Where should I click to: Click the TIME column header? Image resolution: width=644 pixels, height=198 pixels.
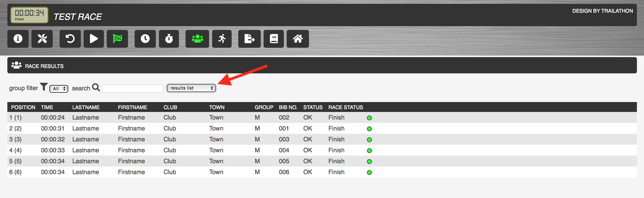[x=47, y=107]
